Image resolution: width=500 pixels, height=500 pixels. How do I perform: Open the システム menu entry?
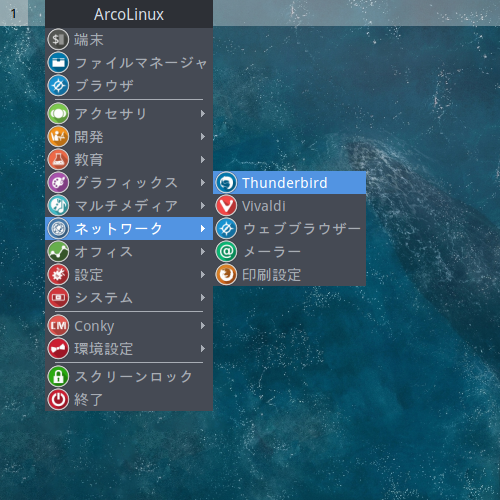pos(129,298)
